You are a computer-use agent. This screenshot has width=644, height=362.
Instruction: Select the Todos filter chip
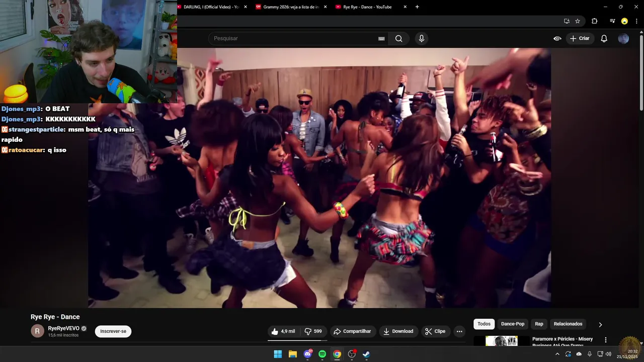click(x=484, y=324)
